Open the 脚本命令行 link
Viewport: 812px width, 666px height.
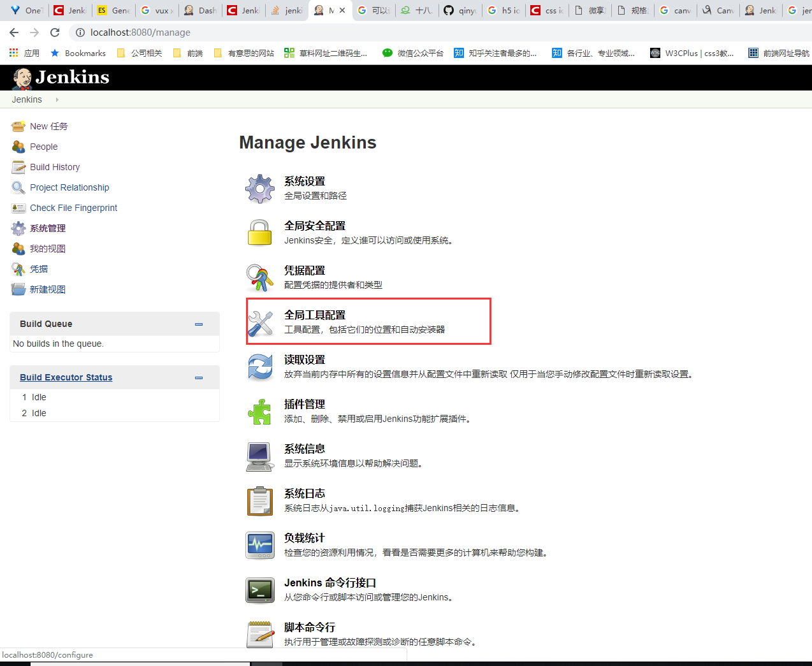[310, 628]
